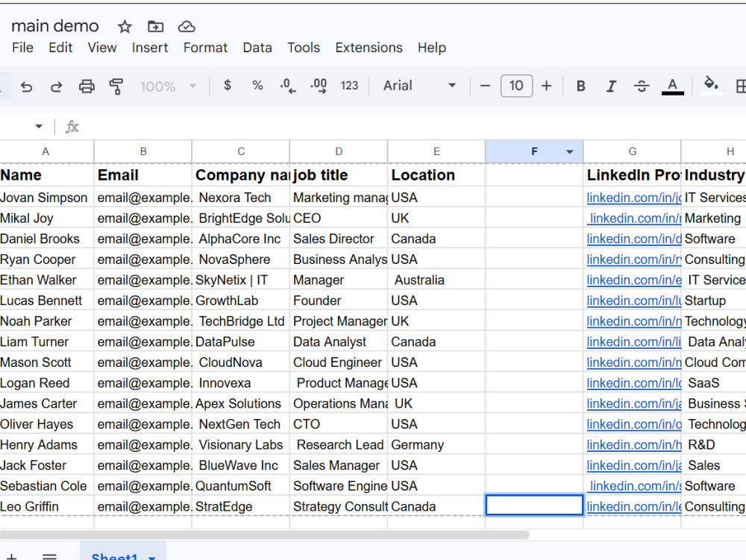This screenshot has height=560, width=746.
Task: Decrease font size with minus
Action: (x=485, y=86)
